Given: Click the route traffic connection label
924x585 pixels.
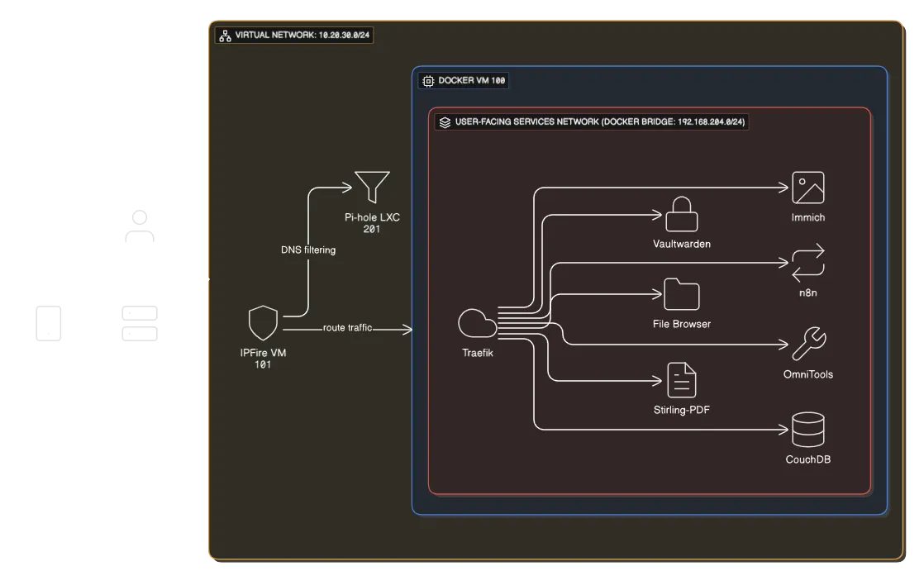Looking at the screenshot, I should [348, 327].
